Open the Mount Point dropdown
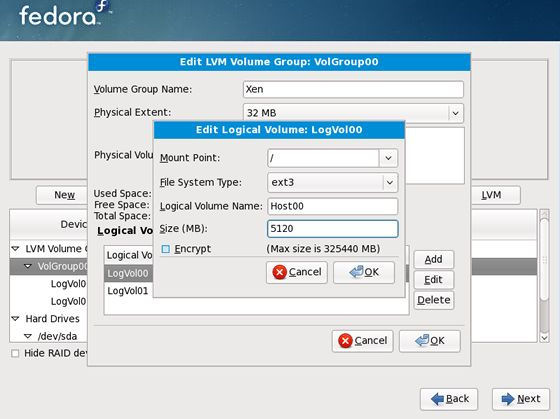 click(x=388, y=158)
